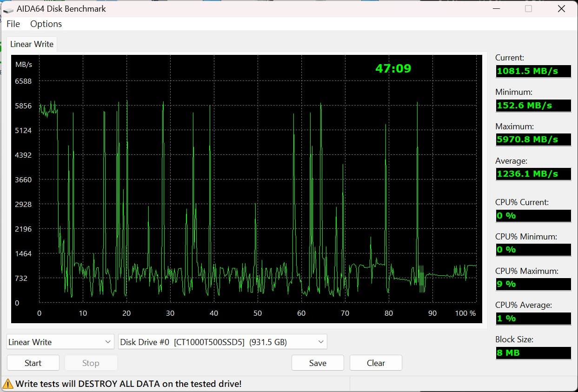This screenshot has width=578, height=392.
Task: Click the Write tests will DESTROY ALL DATA warning text
Action: pyautogui.click(x=128, y=384)
